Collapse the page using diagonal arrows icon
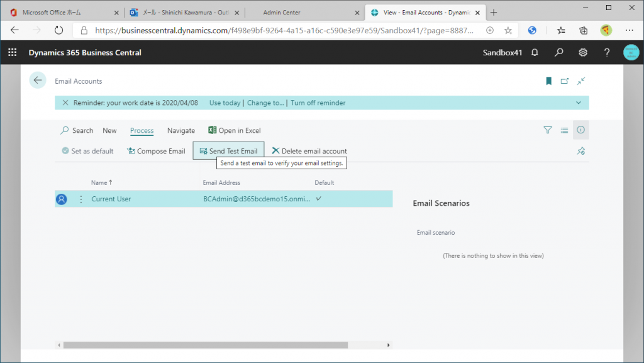This screenshot has width=644, height=363. tap(581, 81)
